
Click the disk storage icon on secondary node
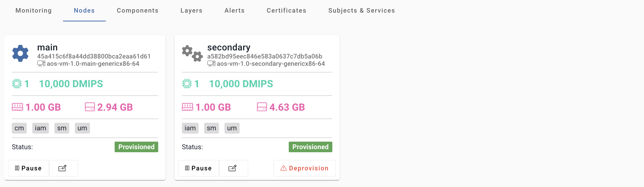pyautogui.click(x=262, y=107)
